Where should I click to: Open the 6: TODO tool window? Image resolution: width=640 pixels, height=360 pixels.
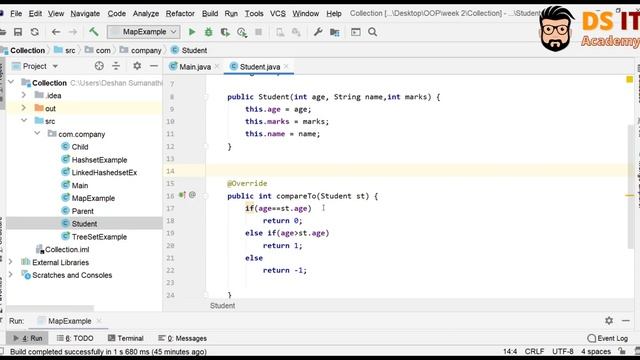click(75, 338)
